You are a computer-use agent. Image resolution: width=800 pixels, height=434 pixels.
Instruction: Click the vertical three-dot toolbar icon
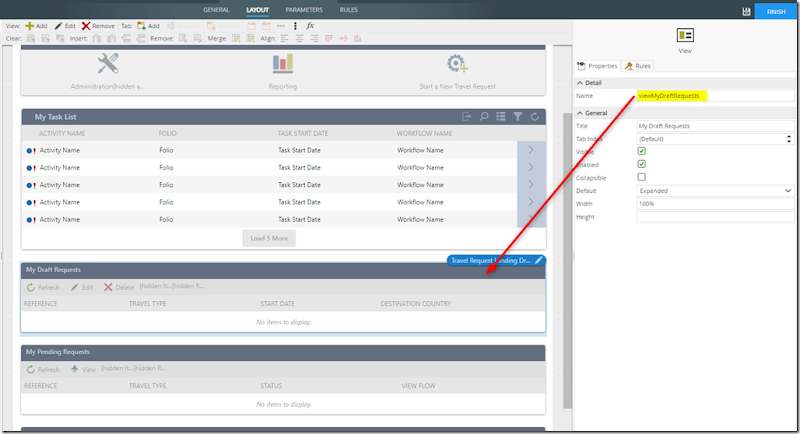point(295,25)
